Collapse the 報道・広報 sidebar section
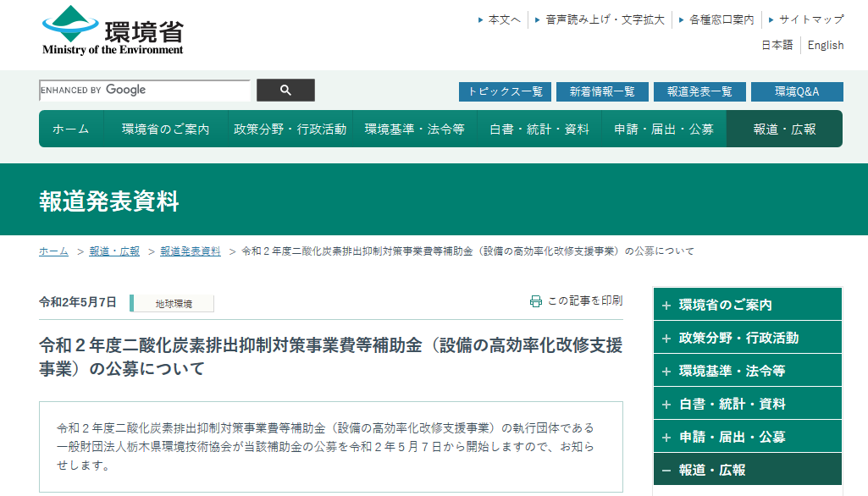Viewport: 868px width, 496px height. click(746, 469)
